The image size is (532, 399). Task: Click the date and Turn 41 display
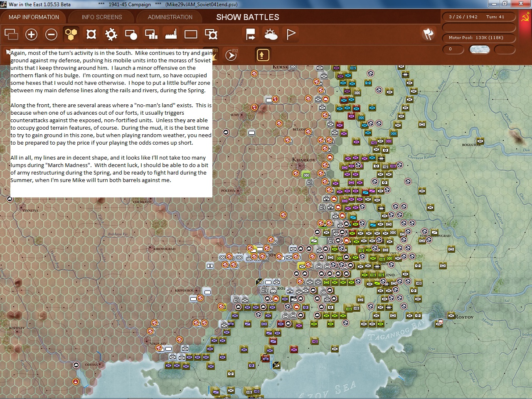(479, 17)
